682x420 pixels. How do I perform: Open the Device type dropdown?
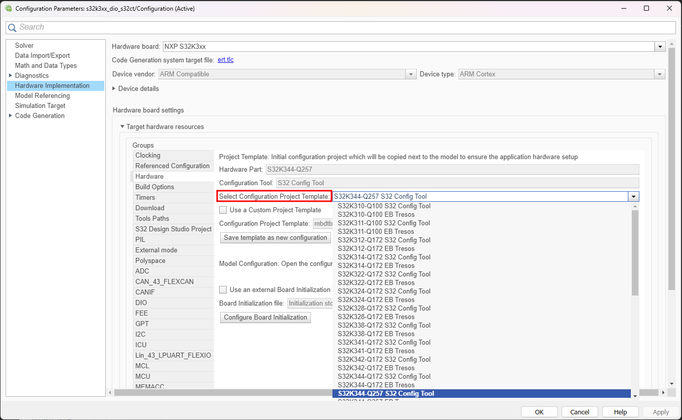[660, 74]
